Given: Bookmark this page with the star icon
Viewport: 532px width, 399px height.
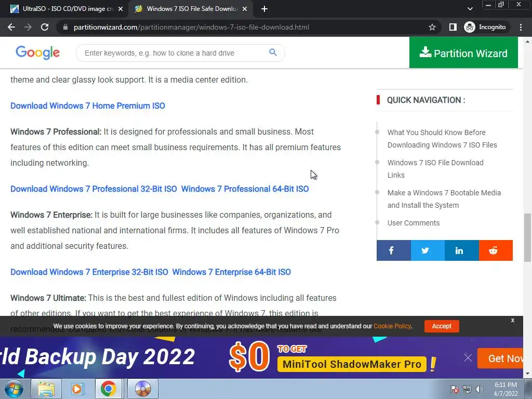Looking at the screenshot, I should tap(432, 27).
